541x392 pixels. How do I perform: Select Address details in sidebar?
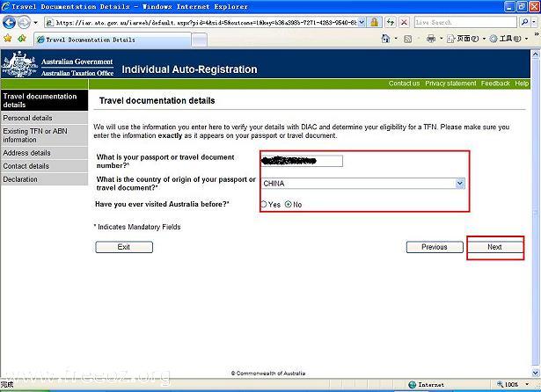tap(44, 153)
